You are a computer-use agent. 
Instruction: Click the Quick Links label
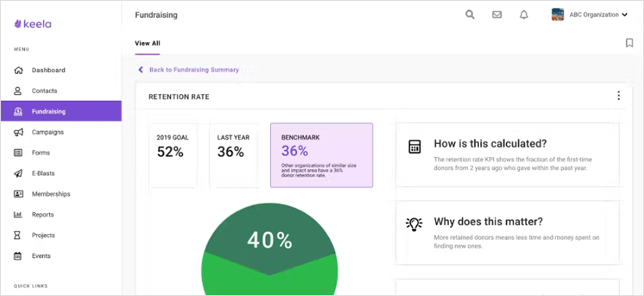tap(31, 286)
